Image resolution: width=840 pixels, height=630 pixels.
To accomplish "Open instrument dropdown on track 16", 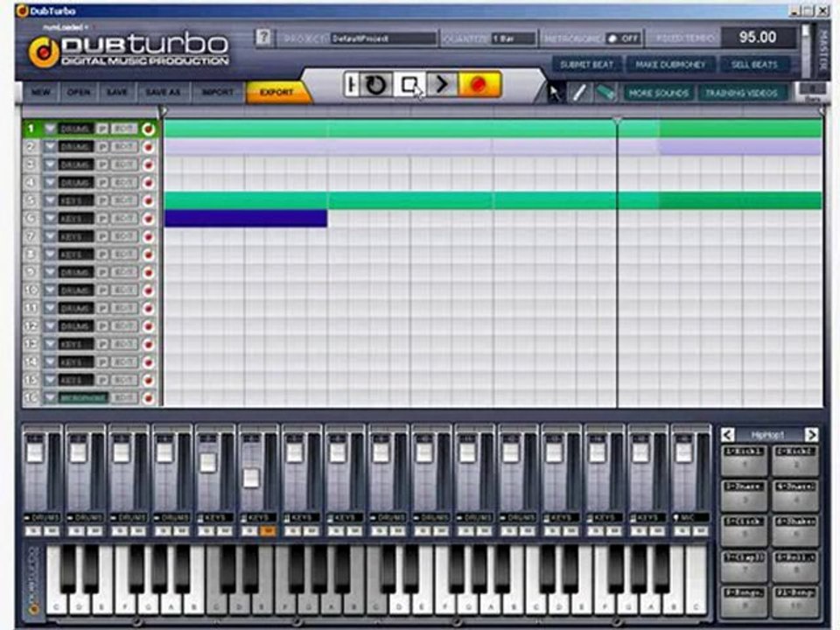I will click(x=50, y=398).
